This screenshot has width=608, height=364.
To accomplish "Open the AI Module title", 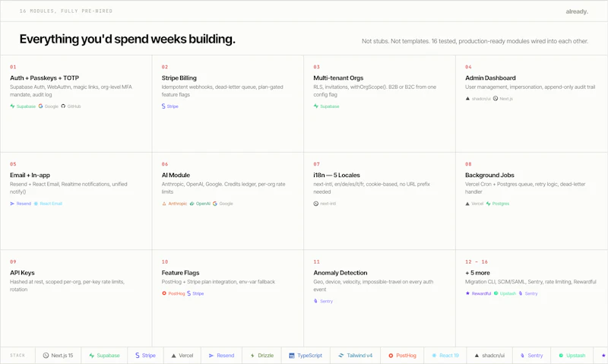I will [x=176, y=176].
